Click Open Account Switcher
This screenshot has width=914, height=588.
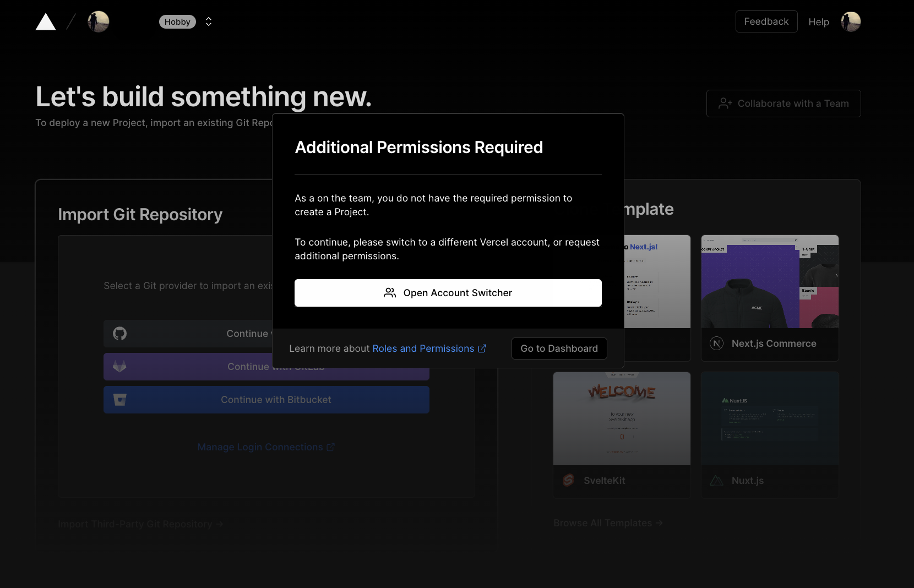[448, 293]
